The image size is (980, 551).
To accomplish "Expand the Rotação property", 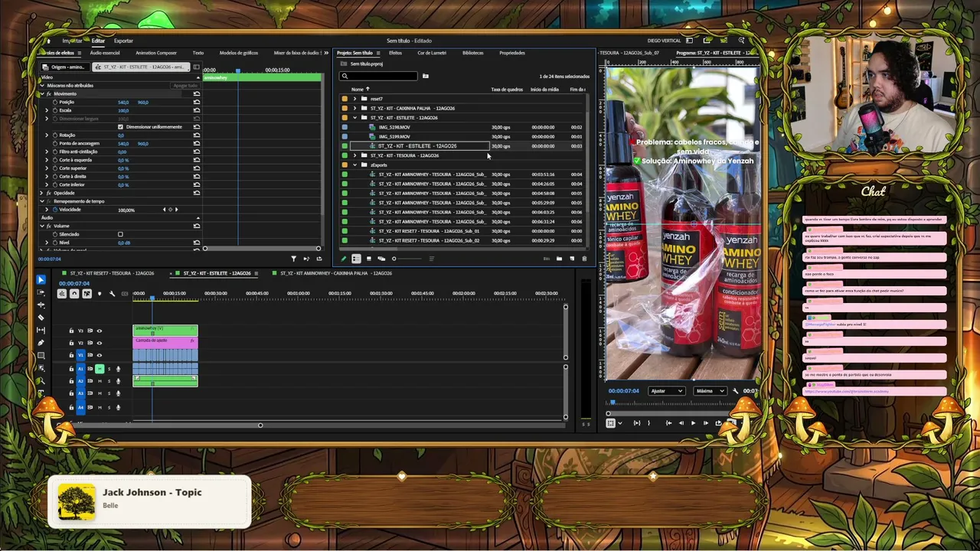I will point(47,135).
